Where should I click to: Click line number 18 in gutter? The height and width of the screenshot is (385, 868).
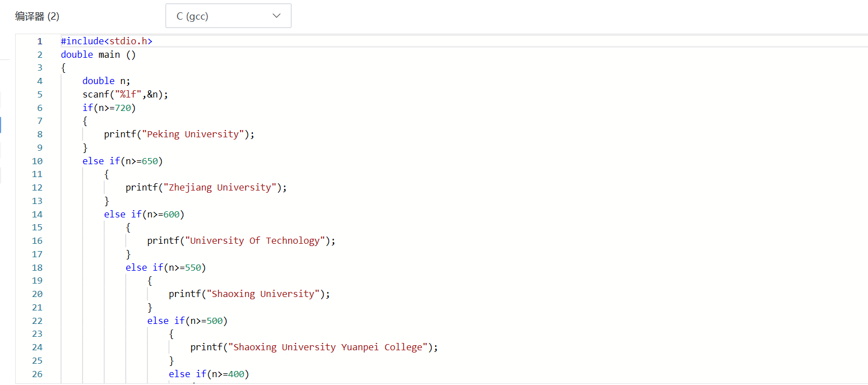(37, 267)
